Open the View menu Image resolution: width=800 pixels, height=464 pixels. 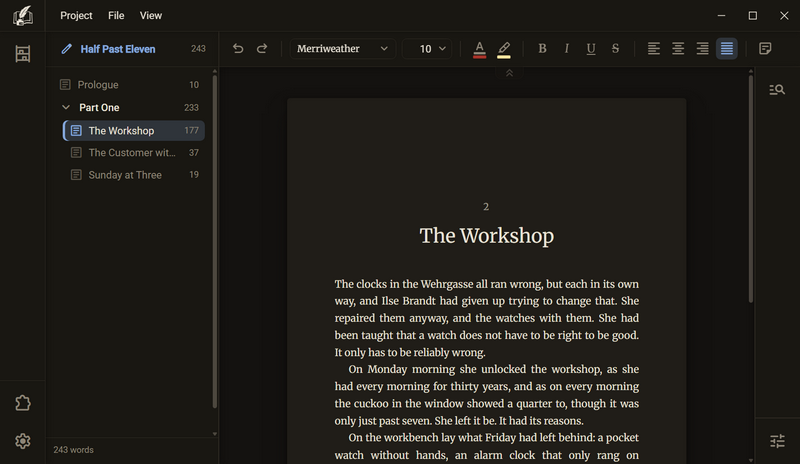(151, 16)
